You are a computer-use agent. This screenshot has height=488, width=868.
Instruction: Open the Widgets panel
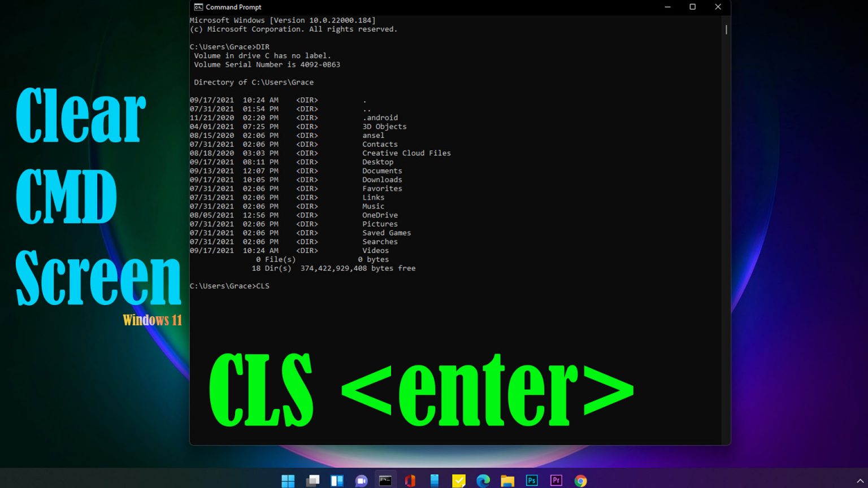[337, 481]
